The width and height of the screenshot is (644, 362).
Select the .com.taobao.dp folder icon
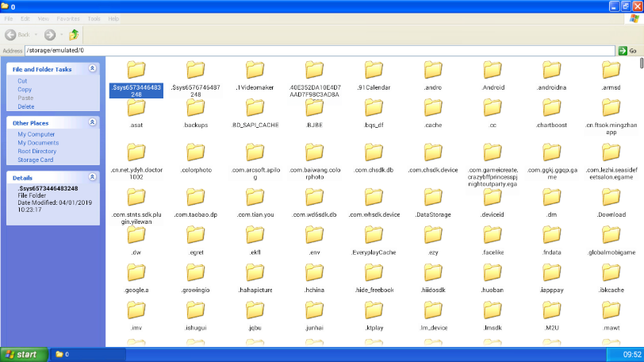tap(195, 198)
